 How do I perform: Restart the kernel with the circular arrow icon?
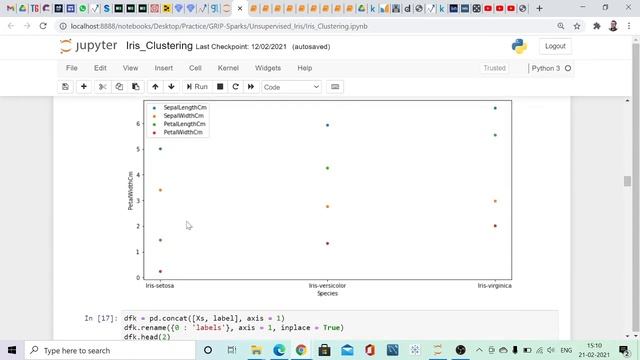pyautogui.click(x=236, y=87)
